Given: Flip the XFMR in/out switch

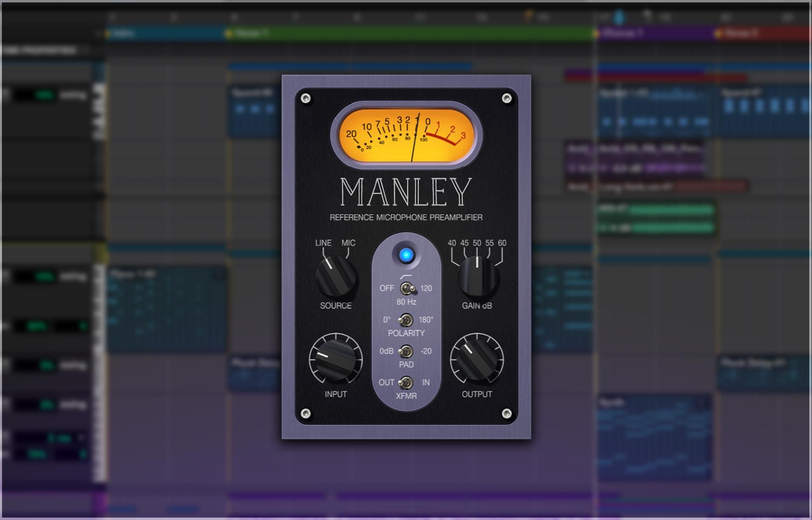Looking at the screenshot, I should coord(406,383).
